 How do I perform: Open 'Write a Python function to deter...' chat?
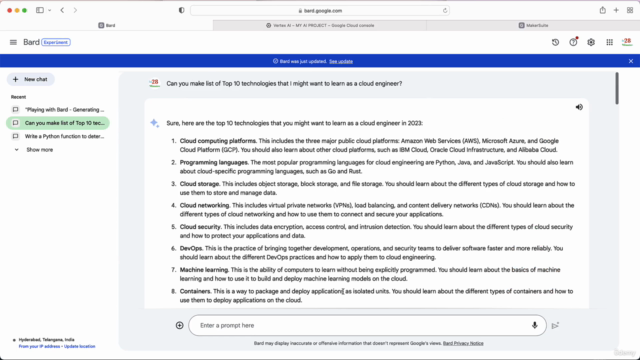click(58, 136)
